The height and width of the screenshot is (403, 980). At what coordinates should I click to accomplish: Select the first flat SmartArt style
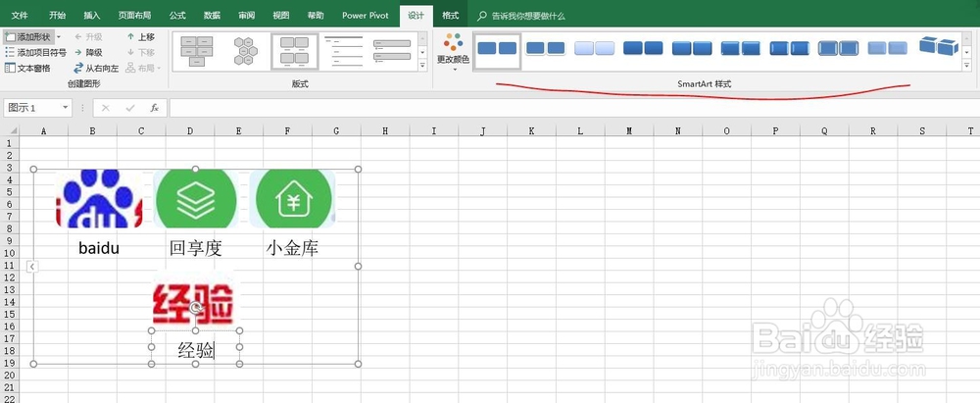click(x=498, y=50)
